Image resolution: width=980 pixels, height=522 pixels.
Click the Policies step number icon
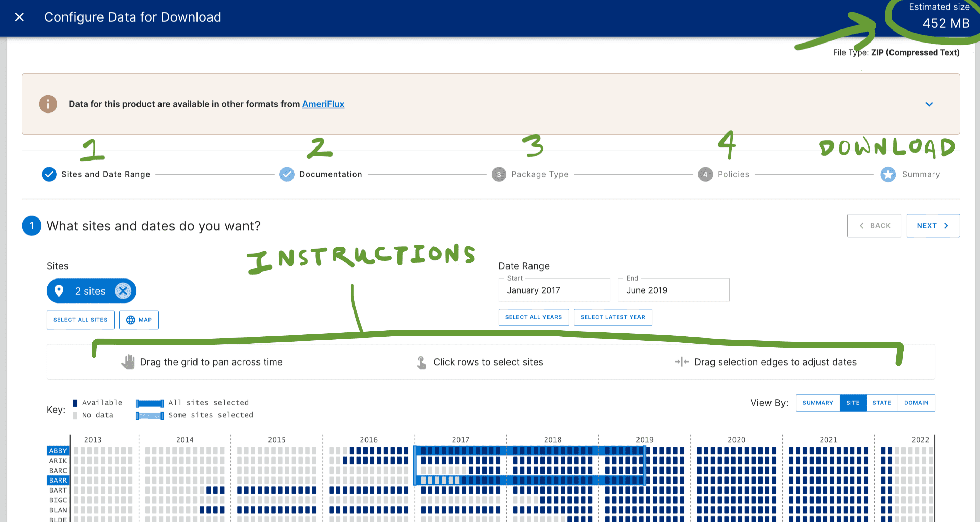pos(705,174)
